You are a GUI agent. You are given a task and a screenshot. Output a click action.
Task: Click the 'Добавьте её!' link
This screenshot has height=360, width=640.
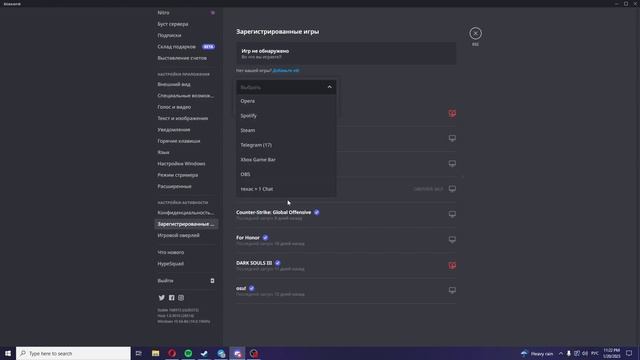[286, 71]
